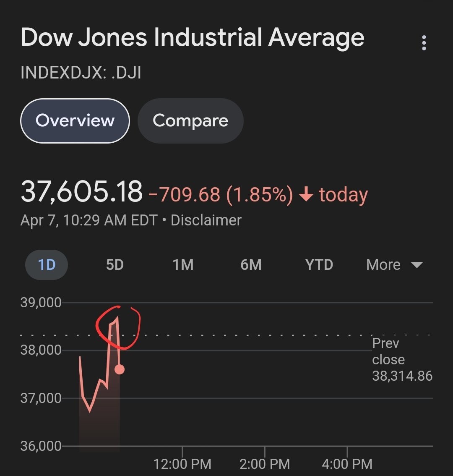The height and width of the screenshot is (476, 453).
Task: Open the three-dot more options menu
Action: point(424,43)
